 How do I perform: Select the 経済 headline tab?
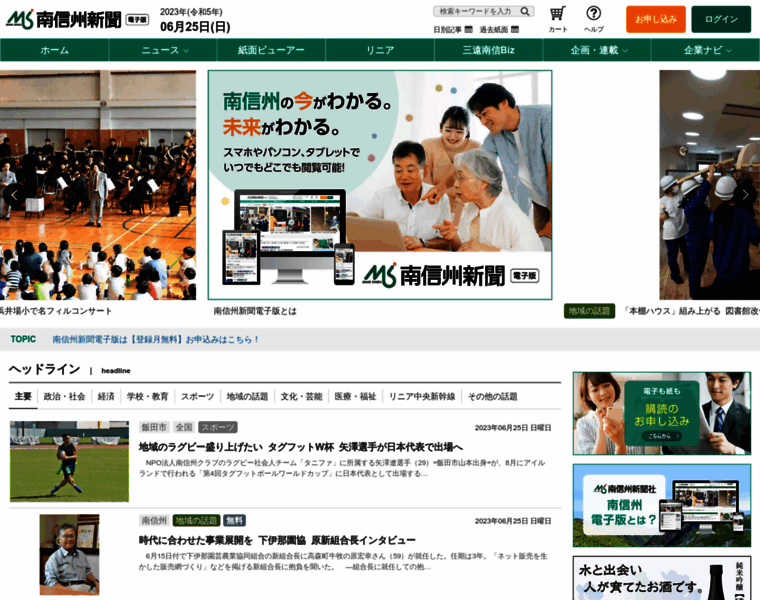[x=106, y=396]
